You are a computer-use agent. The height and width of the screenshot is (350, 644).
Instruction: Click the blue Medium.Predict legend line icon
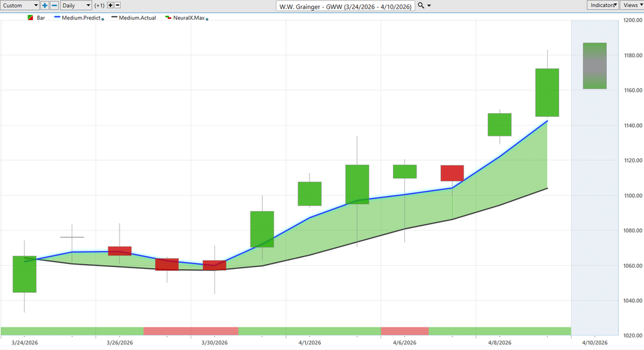tap(57, 18)
